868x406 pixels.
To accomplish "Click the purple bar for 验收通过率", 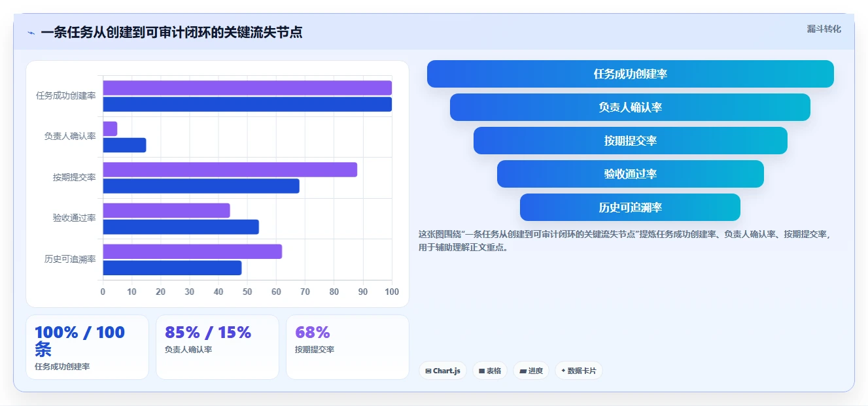I will [166, 211].
